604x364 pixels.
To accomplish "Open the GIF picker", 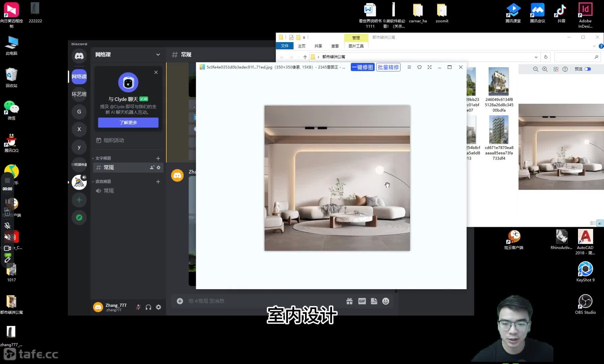I will (x=362, y=301).
